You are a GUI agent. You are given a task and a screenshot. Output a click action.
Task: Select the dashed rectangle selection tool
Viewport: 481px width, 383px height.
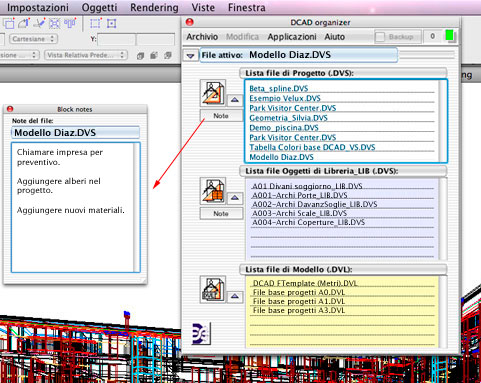pyautogui.click(x=95, y=23)
